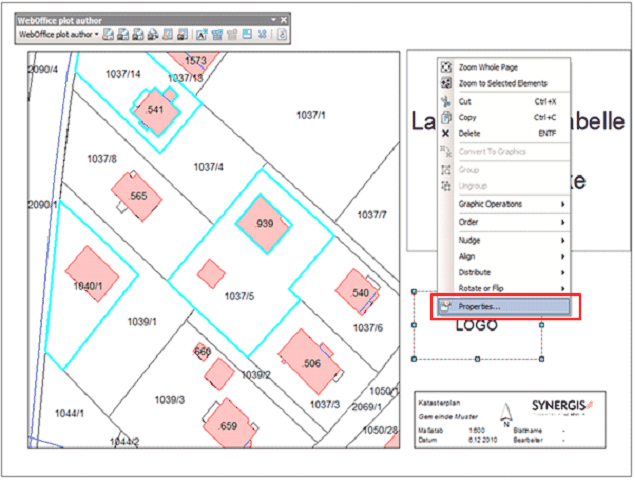Image resolution: width=635 pixels, height=481 pixels.
Task: Click the scissors Cut icon in the context menu
Action: (446, 102)
